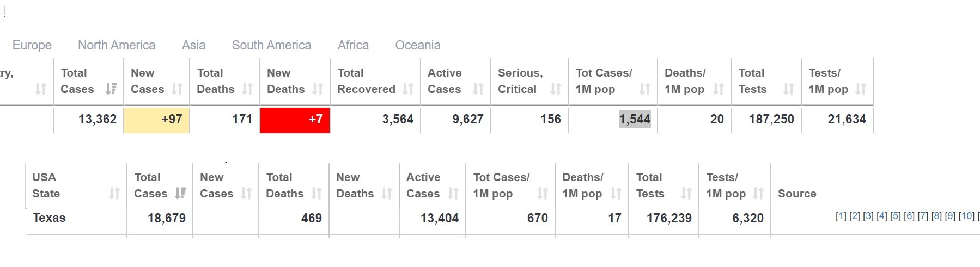Sort state table by Deaths/1M pop

[x=592, y=185]
